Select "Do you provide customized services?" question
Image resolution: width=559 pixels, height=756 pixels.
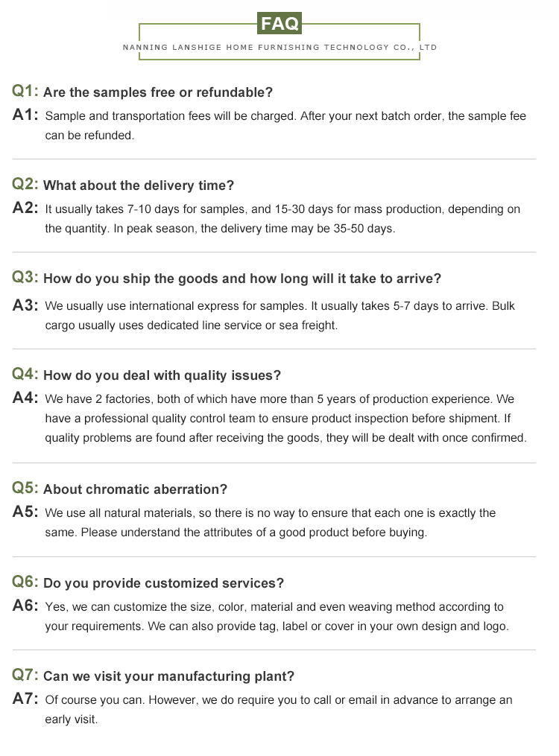(164, 583)
